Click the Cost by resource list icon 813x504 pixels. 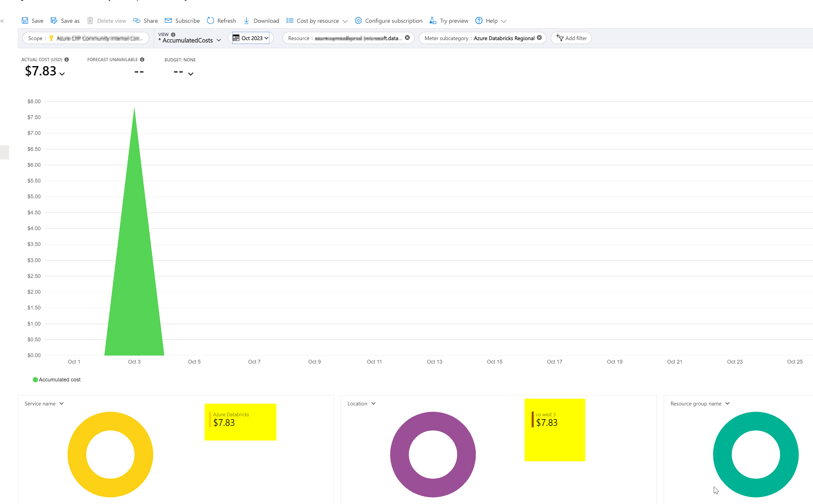coord(290,21)
